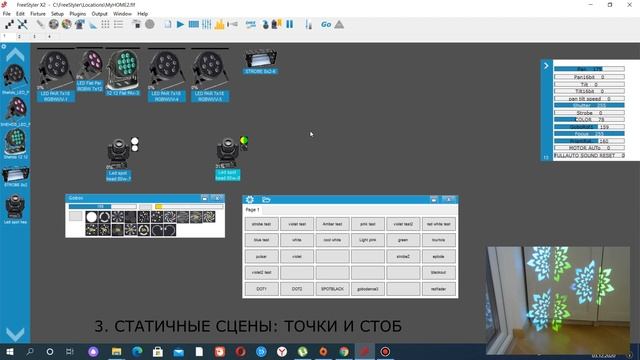Open the Output menu
This screenshot has width=640, height=360.
pos(99,13)
